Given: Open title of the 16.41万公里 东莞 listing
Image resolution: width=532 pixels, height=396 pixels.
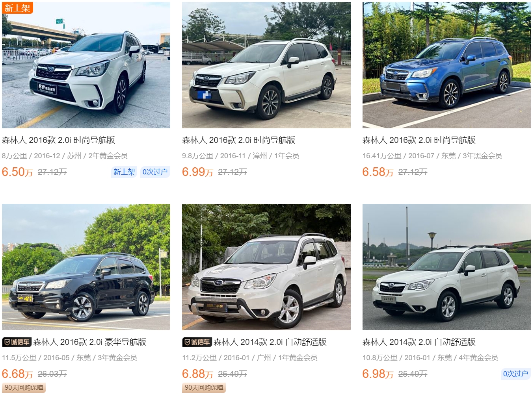Looking at the screenshot, I should click(x=419, y=140).
